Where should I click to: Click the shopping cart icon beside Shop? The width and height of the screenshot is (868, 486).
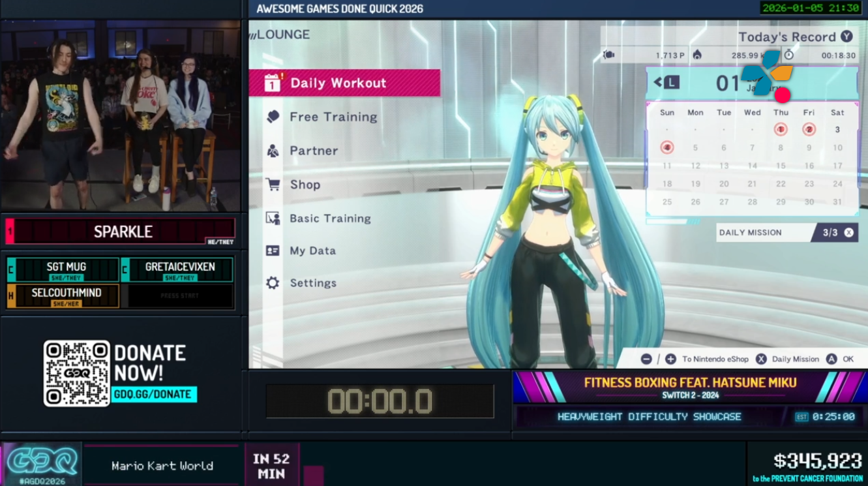pyautogui.click(x=273, y=185)
